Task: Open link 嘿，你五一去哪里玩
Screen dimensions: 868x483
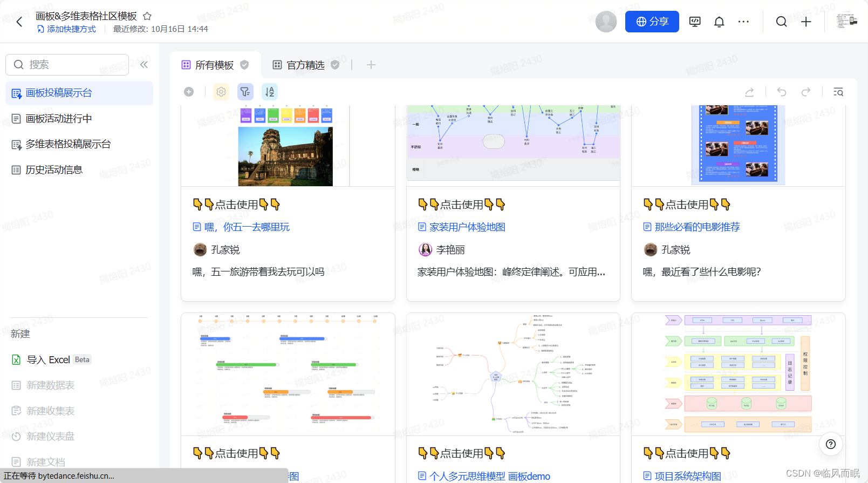Action: (241, 227)
